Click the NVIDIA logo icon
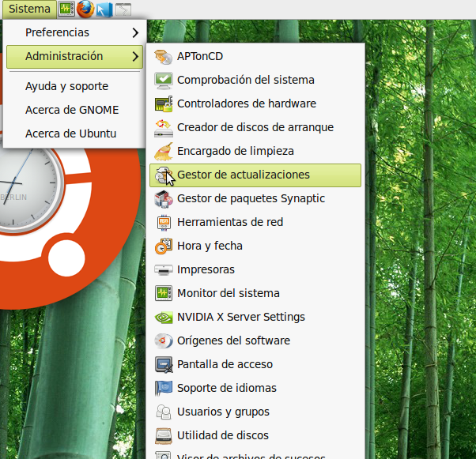476x459 pixels. (164, 318)
